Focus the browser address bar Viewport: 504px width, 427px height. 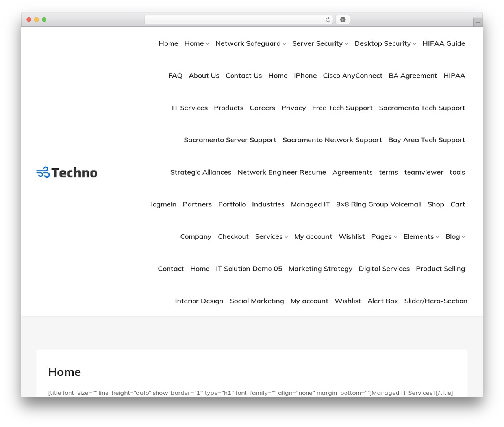(238, 20)
